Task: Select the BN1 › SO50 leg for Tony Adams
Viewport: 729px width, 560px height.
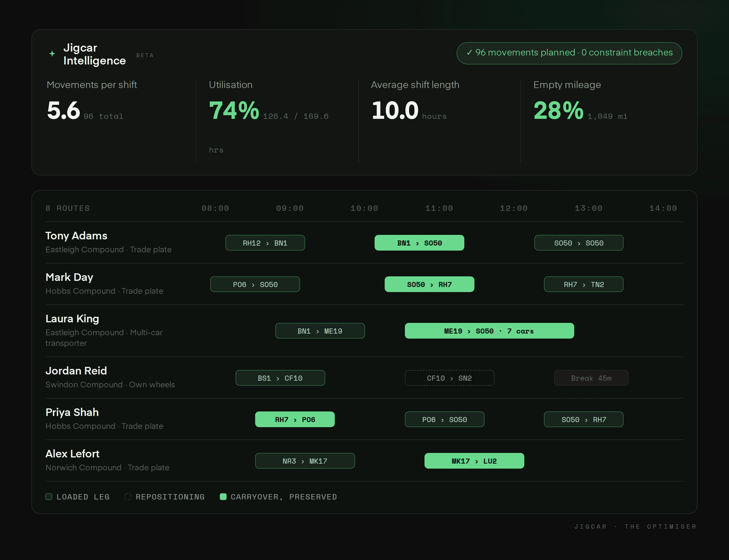Action: click(419, 243)
